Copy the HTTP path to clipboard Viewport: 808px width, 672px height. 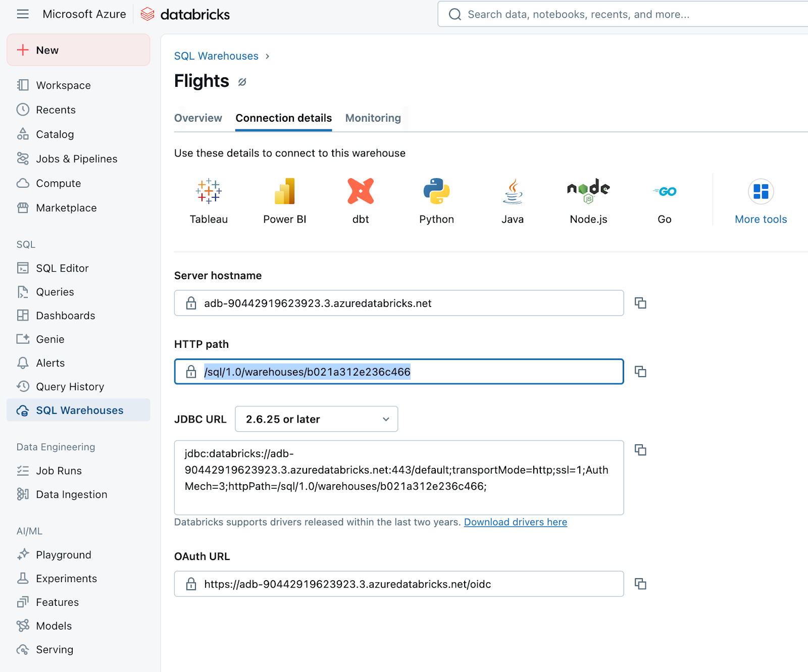640,372
